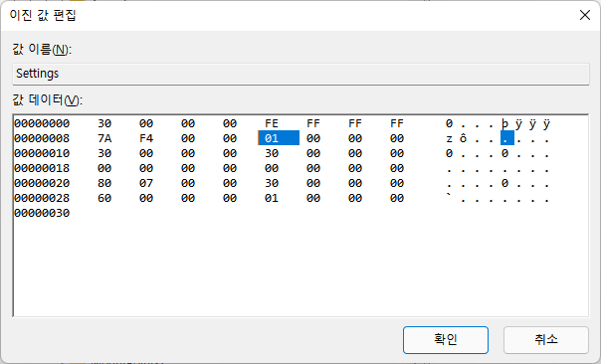The width and height of the screenshot is (601, 364).
Task: Close the 이진 값 편집 dialog
Action: pos(585,15)
